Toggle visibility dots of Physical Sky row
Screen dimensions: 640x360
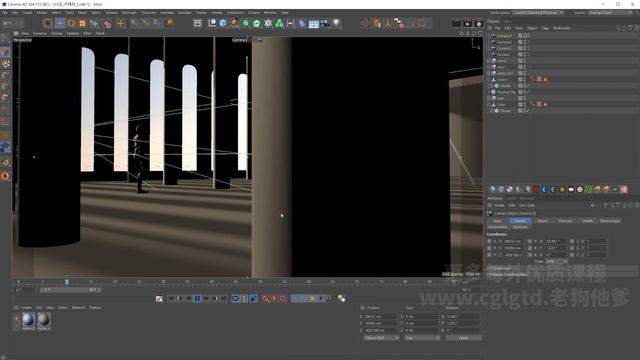[x=525, y=92]
